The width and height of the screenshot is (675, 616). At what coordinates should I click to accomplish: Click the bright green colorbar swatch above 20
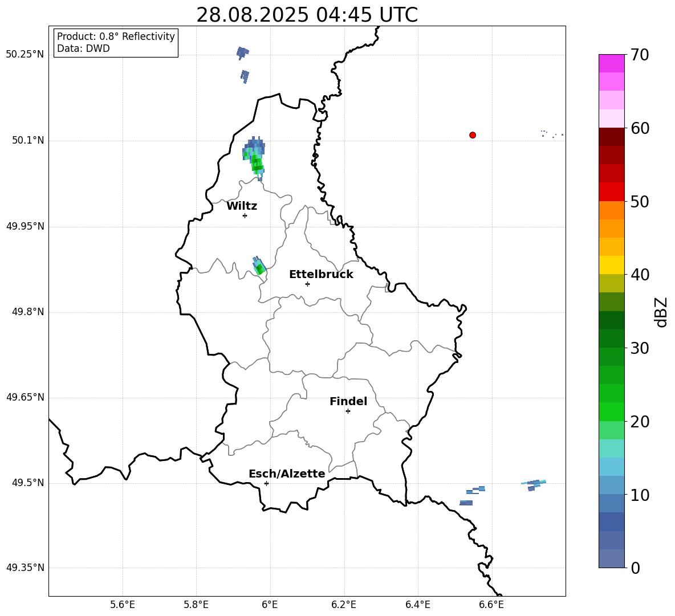[612, 411]
